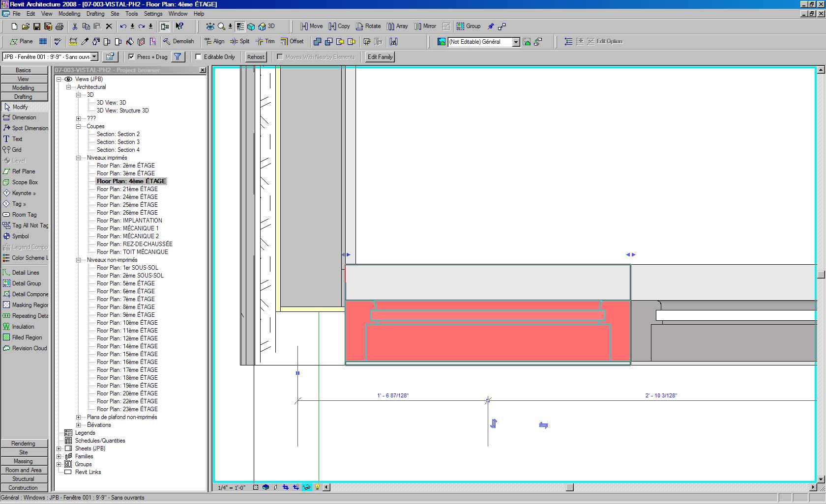Select the Mirror tool
This screenshot has width=826, height=504.
tap(425, 26)
